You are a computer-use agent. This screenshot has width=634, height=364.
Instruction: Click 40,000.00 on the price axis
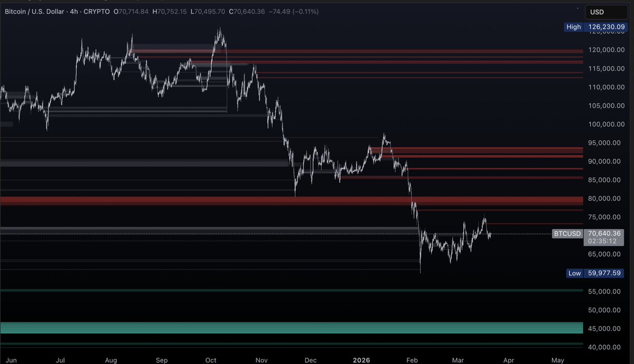pos(605,347)
